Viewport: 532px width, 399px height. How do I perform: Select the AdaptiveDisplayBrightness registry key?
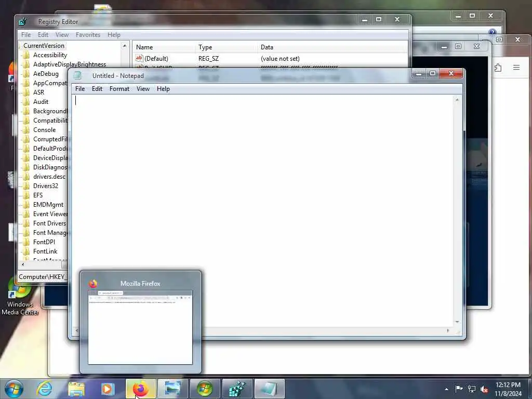pos(70,64)
